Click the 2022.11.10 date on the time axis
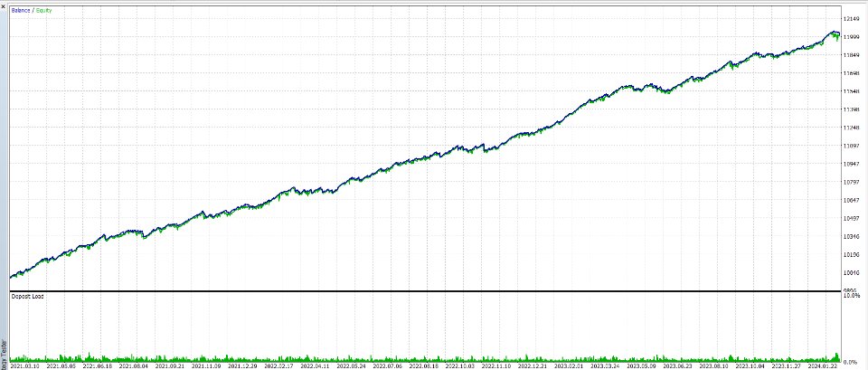 click(496, 366)
